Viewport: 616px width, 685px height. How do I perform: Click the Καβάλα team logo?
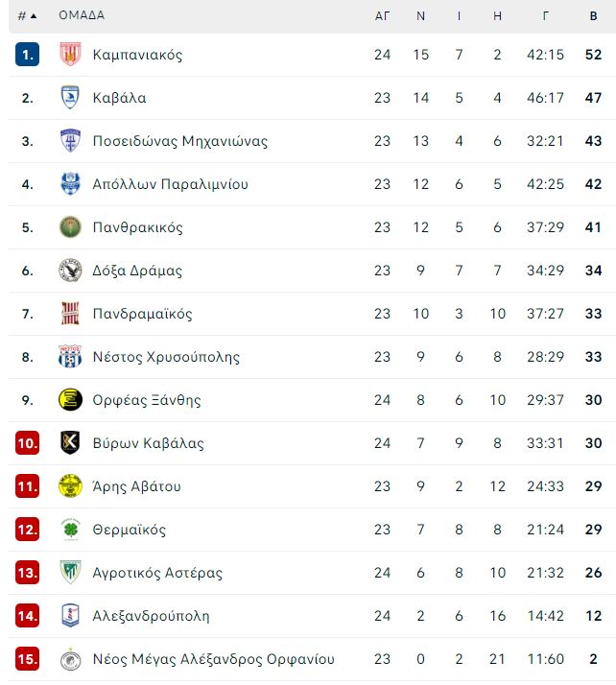coord(70,98)
